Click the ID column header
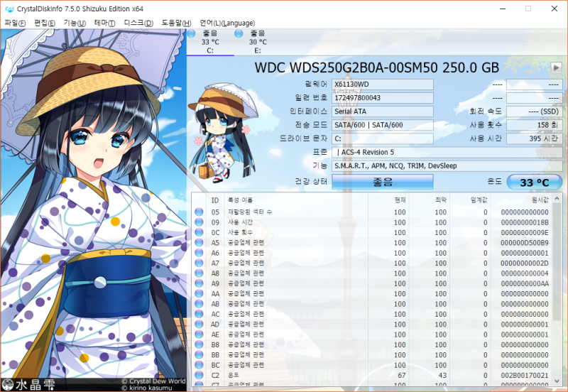 [x=215, y=200]
